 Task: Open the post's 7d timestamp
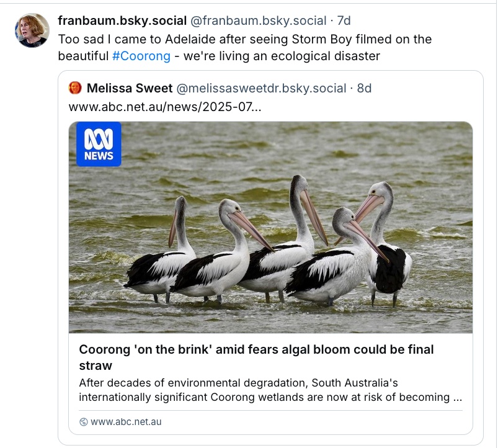pyautogui.click(x=343, y=20)
